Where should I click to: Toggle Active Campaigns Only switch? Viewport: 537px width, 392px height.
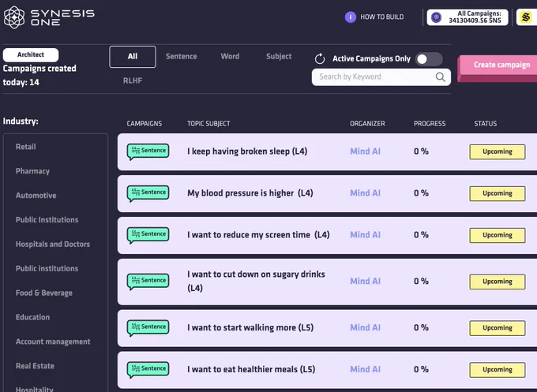(x=429, y=59)
